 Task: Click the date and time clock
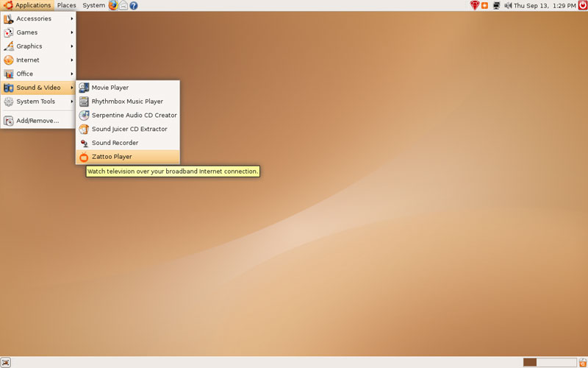point(545,6)
